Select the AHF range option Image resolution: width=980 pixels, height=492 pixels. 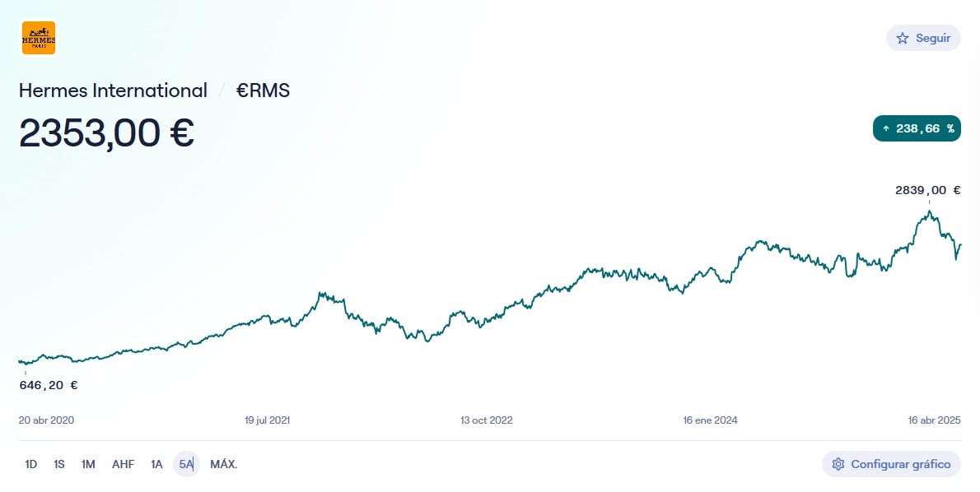point(123,464)
